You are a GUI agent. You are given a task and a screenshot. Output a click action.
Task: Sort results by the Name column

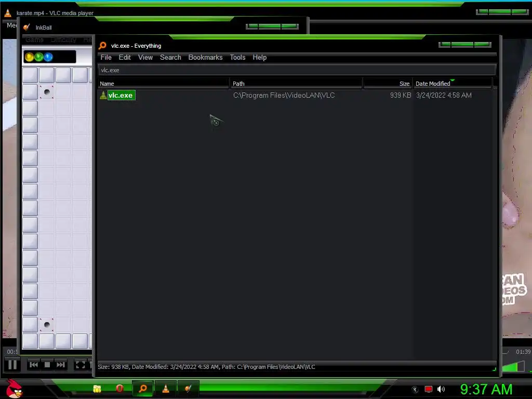pos(164,84)
